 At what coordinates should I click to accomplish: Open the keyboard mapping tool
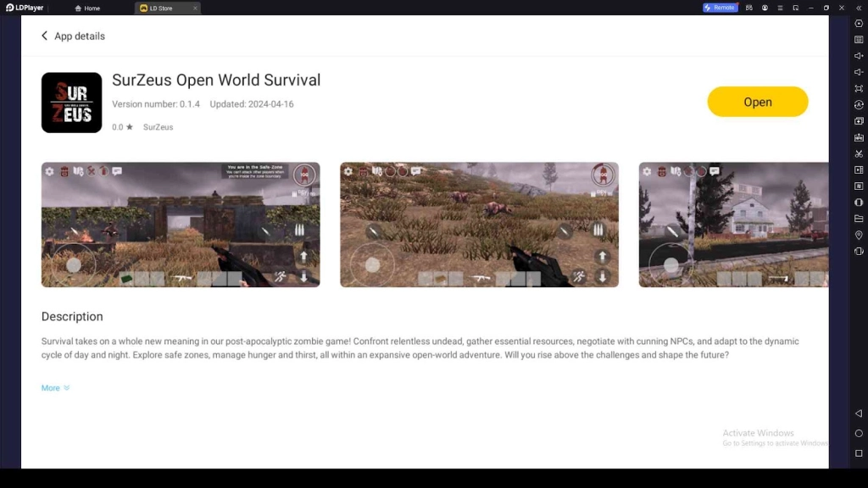pos(859,40)
